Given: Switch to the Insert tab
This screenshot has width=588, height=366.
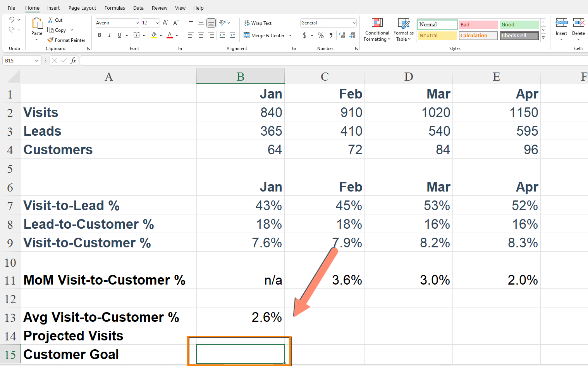Looking at the screenshot, I should 53,8.
